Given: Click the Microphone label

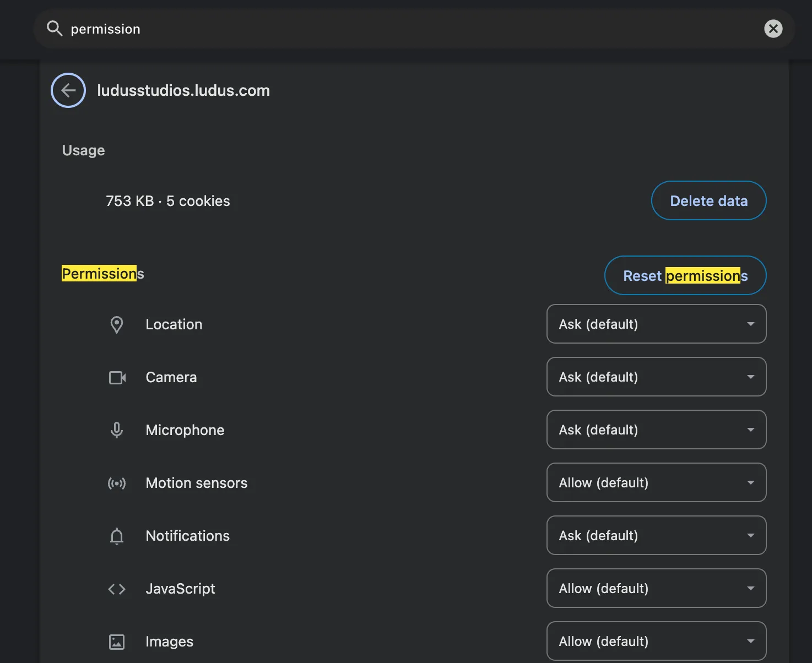Looking at the screenshot, I should click(x=185, y=430).
